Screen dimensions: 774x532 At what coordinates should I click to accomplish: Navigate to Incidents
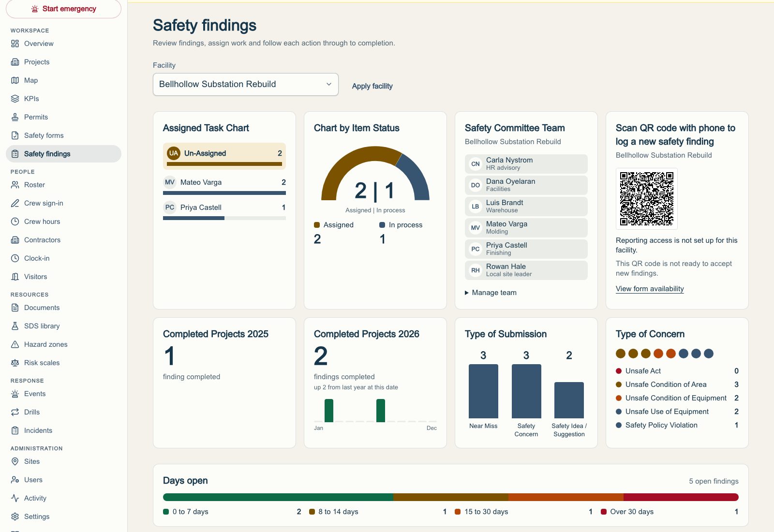point(63,430)
